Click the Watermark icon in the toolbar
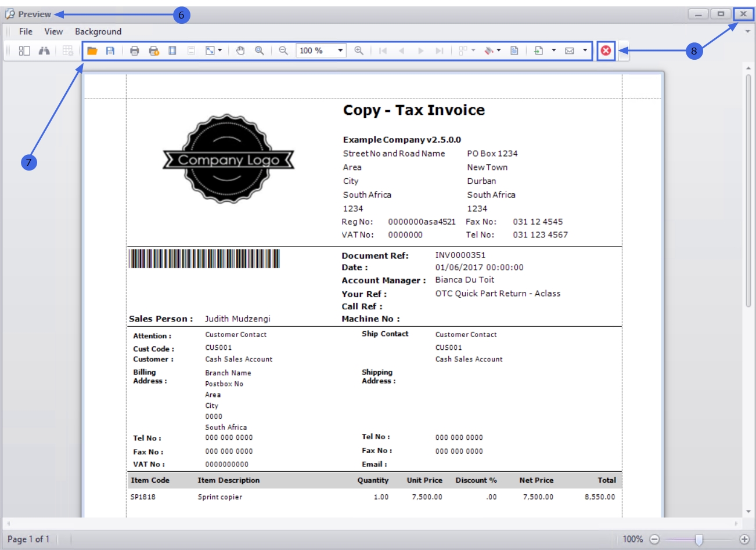The width and height of the screenshot is (756, 550). pyautogui.click(x=514, y=51)
